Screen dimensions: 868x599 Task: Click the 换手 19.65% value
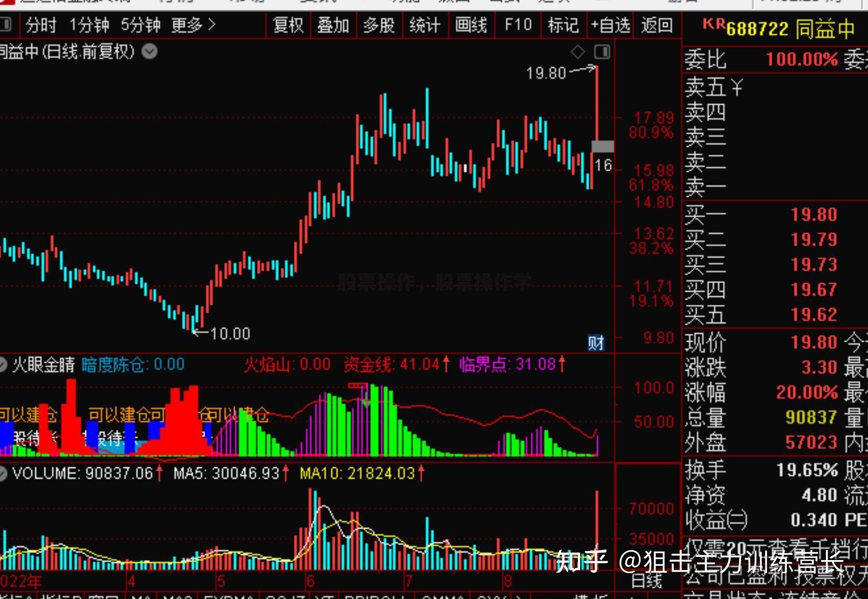(807, 470)
